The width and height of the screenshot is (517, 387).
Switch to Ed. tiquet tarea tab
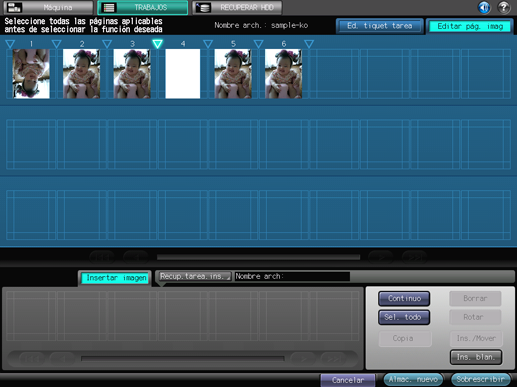[x=380, y=26]
